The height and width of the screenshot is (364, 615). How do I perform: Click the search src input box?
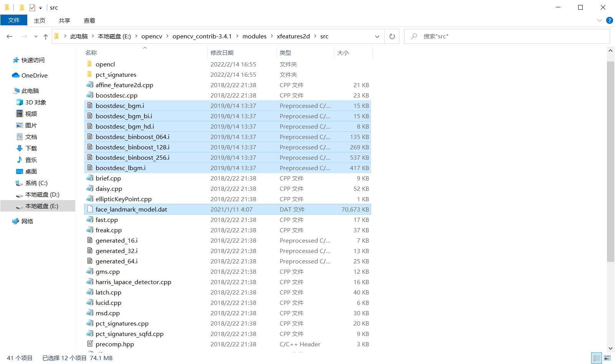tap(507, 36)
